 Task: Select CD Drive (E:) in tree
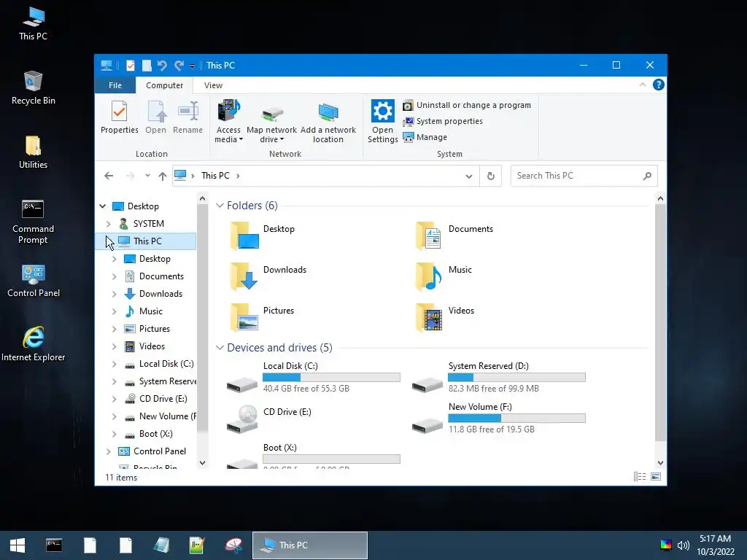[x=163, y=399]
